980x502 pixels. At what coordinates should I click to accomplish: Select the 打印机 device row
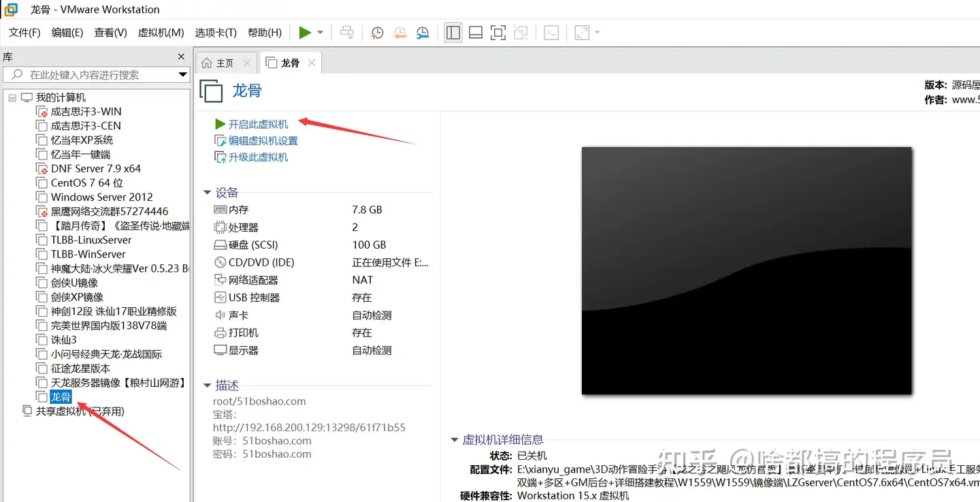(322, 333)
